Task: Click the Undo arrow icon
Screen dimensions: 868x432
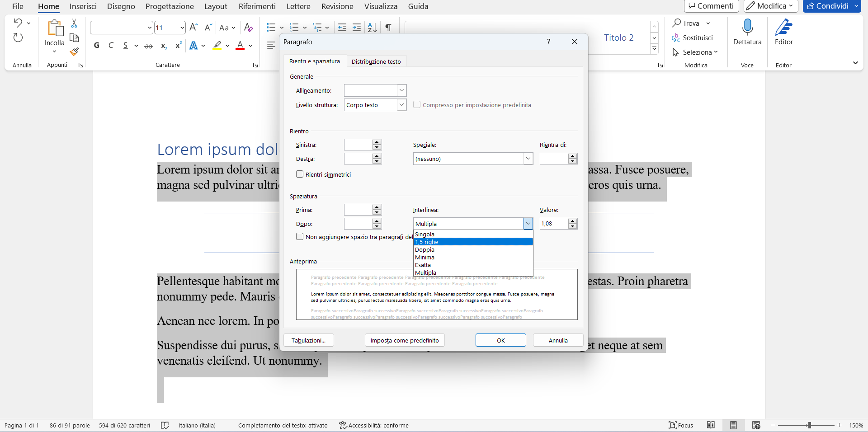Action: pyautogui.click(x=18, y=23)
